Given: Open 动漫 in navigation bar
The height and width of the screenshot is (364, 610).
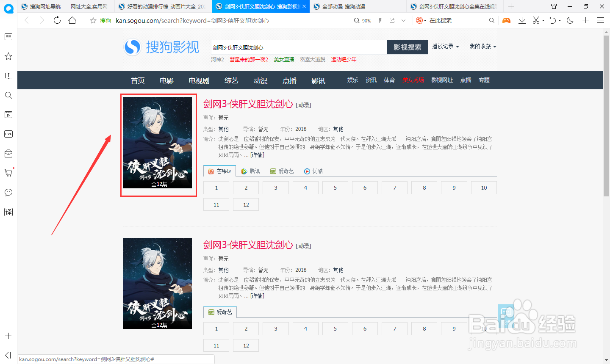Looking at the screenshot, I should coord(261,80).
